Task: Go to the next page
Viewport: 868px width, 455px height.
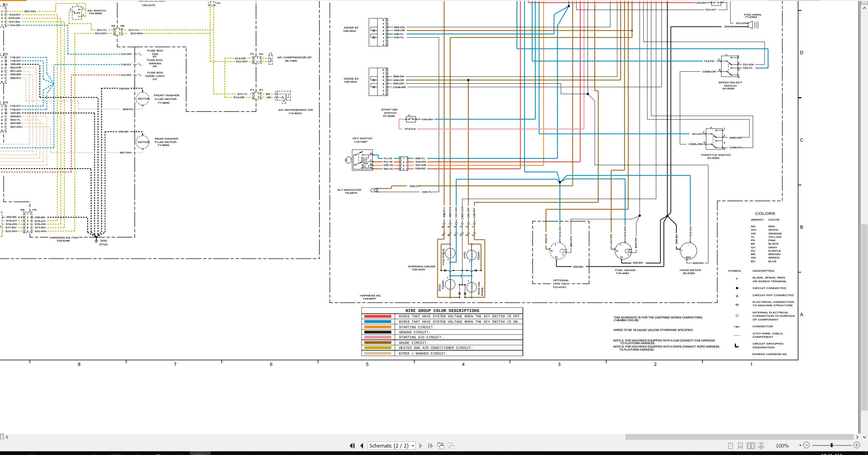Action: 421,446
